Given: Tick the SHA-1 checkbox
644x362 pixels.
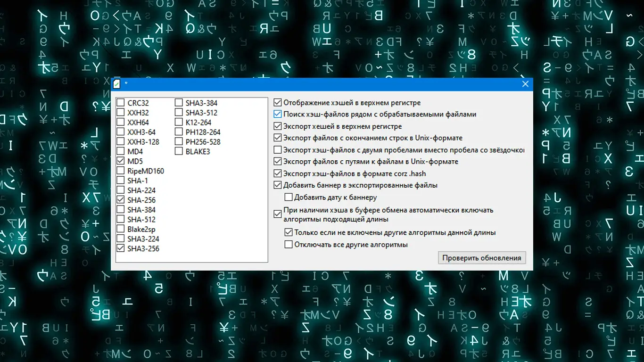Looking at the screenshot, I should tap(121, 181).
